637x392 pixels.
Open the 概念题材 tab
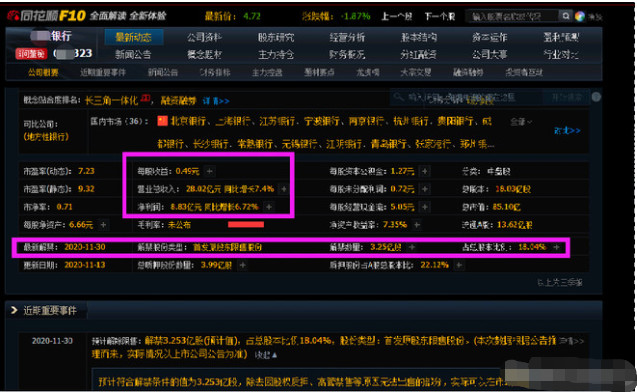204,54
